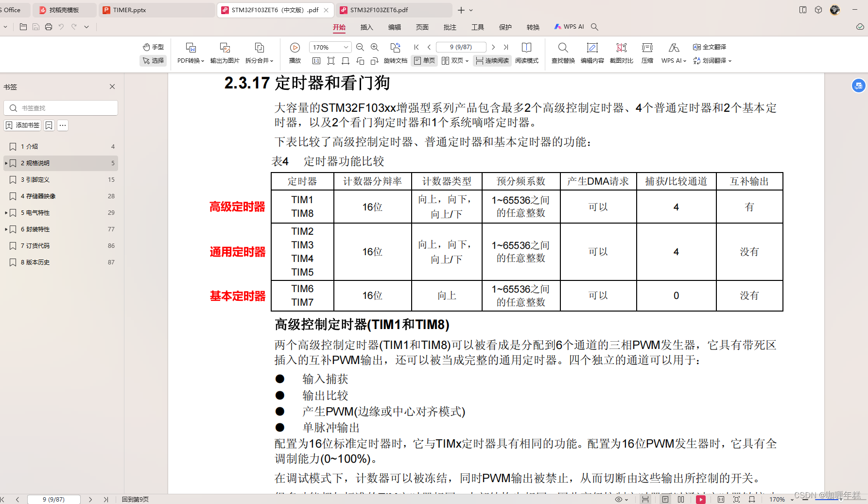Jump to last page in toolbar

click(506, 47)
